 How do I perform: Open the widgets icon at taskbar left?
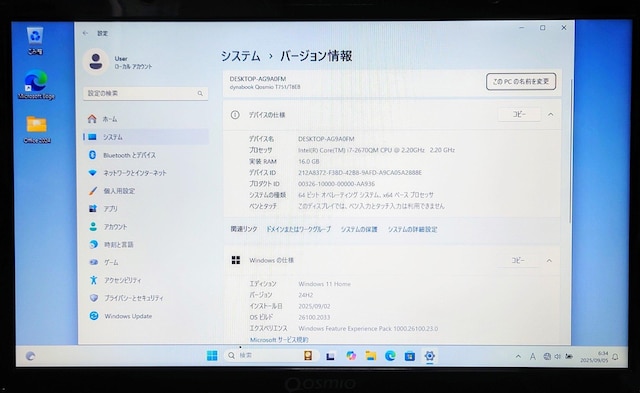30,356
